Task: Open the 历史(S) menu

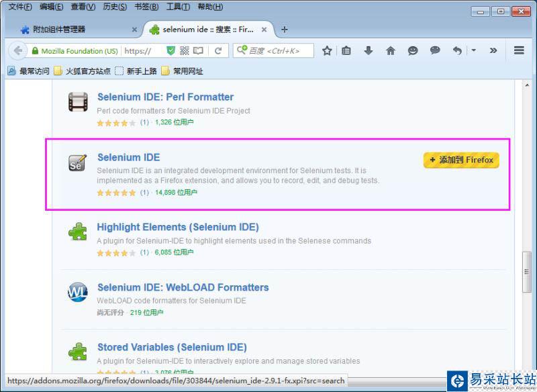Action: pos(115,7)
